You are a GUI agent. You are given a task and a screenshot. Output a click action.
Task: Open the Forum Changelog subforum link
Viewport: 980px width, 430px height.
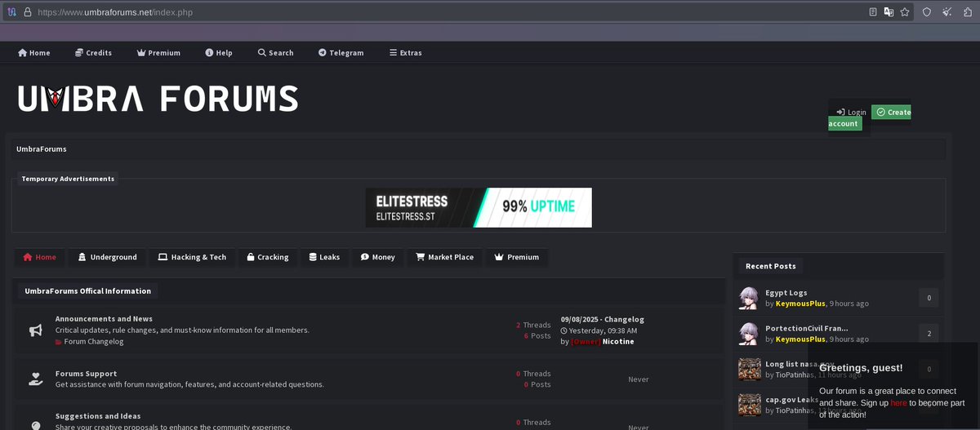(x=94, y=342)
